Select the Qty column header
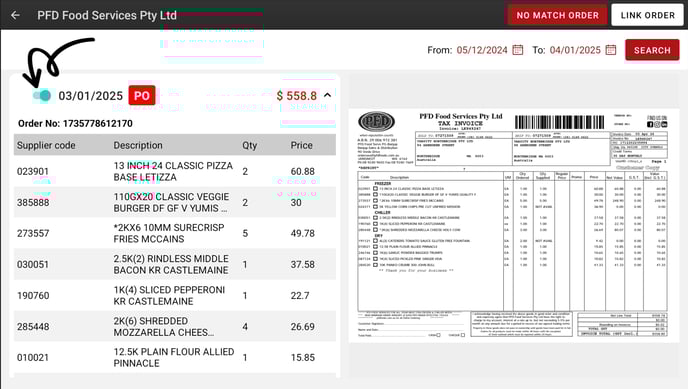The image size is (688, 389). coord(250,145)
